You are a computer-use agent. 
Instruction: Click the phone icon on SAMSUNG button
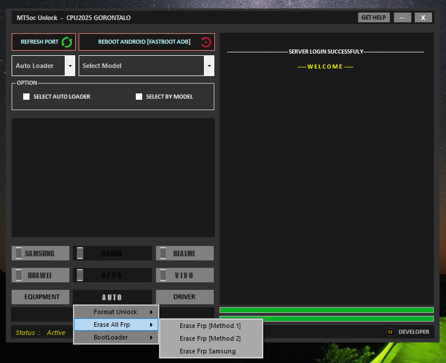tap(19, 253)
